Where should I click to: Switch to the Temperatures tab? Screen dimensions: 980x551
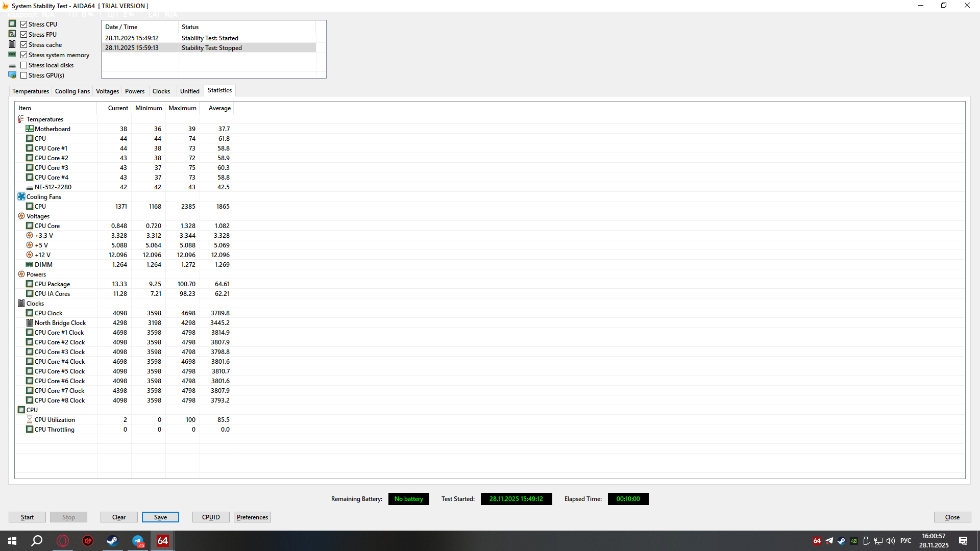[x=30, y=91]
